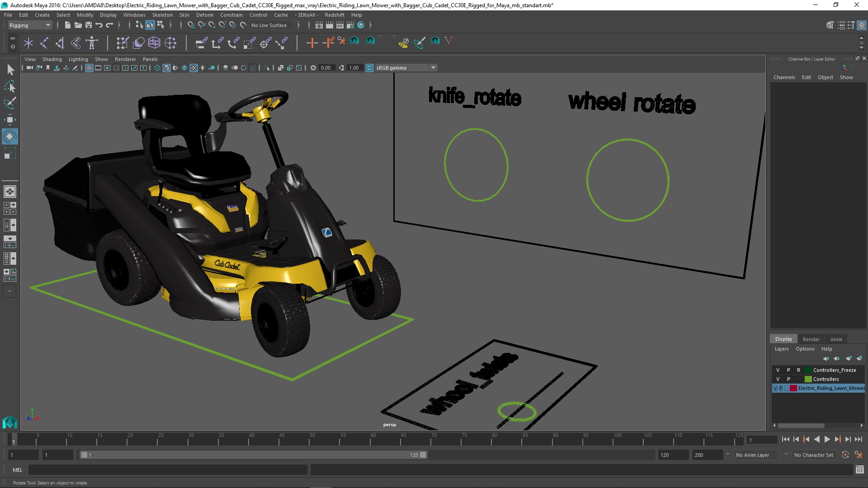Image resolution: width=868 pixels, height=488 pixels.
Task: Toggle R display type of Controllers_Freeze layer
Action: coord(798,370)
